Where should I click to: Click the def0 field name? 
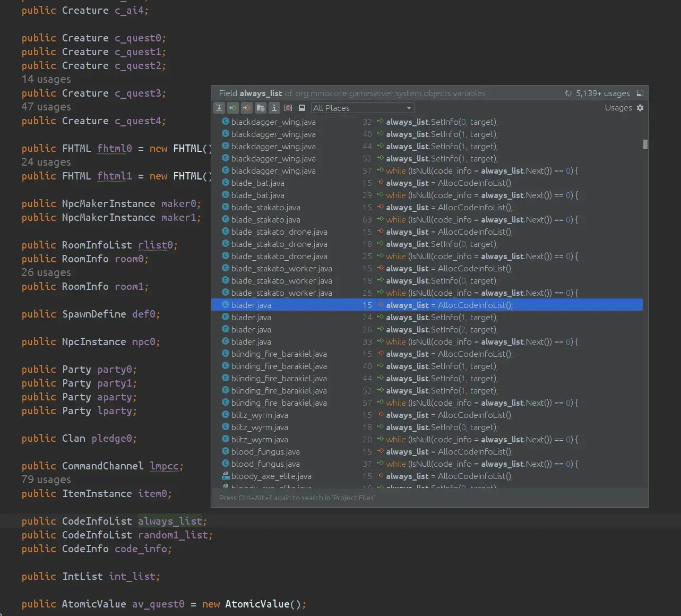pyautogui.click(x=144, y=314)
